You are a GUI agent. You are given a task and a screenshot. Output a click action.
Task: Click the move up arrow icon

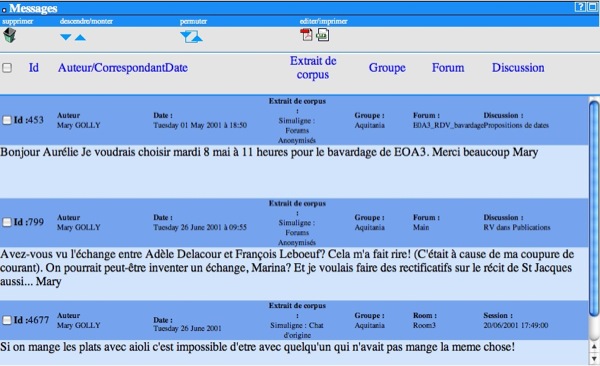tap(80, 37)
